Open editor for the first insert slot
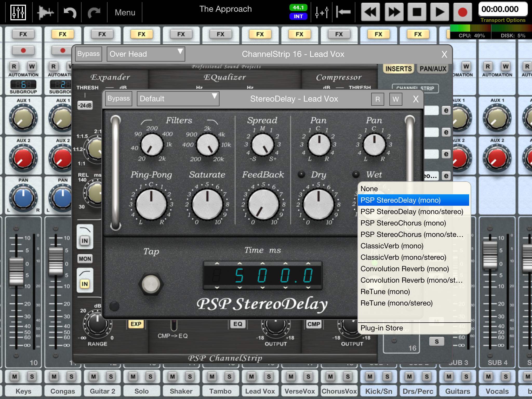This screenshot has width=532, height=399. [x=446, y=110]
